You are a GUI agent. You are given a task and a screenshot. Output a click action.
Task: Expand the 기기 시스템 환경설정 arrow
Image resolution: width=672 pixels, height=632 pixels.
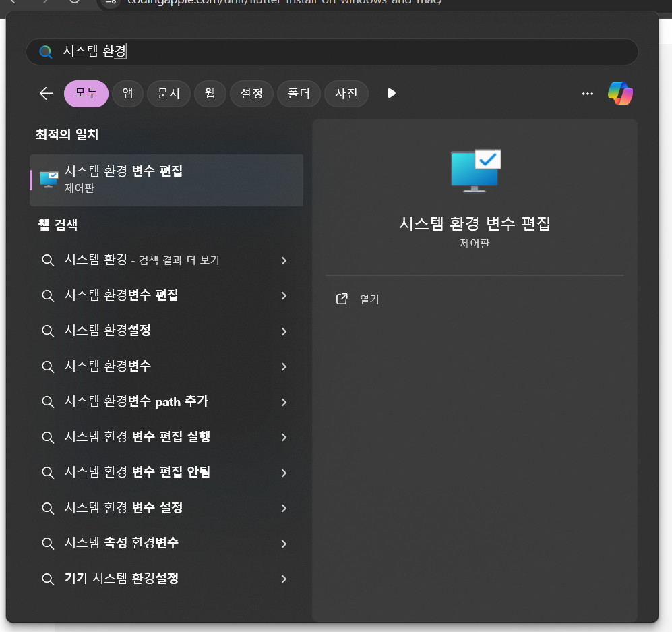click(284, 579)
